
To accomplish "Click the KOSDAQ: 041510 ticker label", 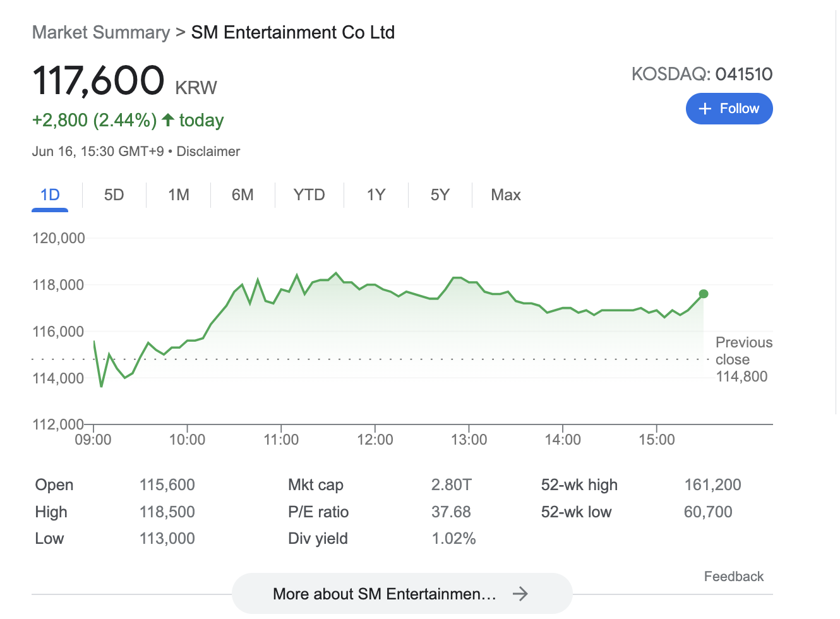I will click(x=702, y=74).
